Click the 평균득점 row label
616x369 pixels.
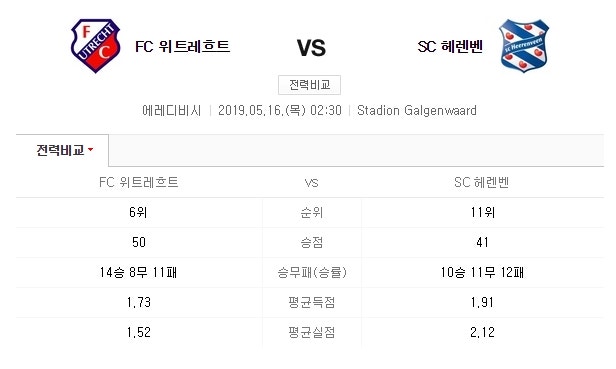coord(312,302)
